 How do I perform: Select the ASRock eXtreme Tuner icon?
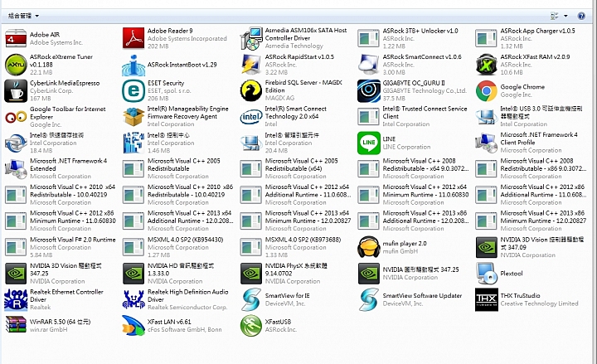tap(16, 65)
